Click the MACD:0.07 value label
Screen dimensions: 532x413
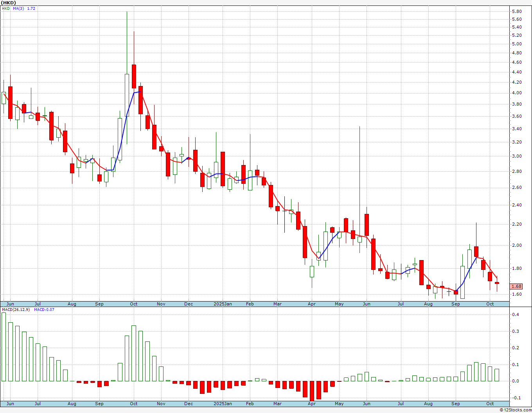44,310
